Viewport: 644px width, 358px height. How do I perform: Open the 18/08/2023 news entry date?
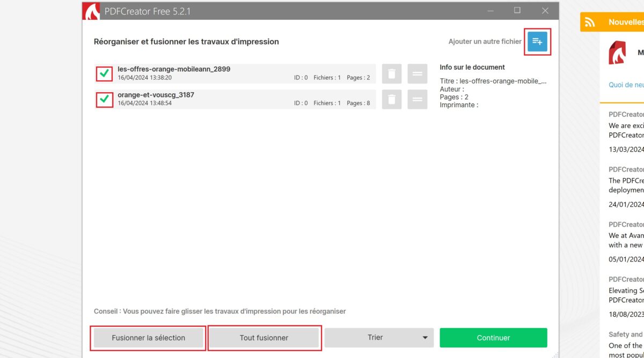point(626,314)
